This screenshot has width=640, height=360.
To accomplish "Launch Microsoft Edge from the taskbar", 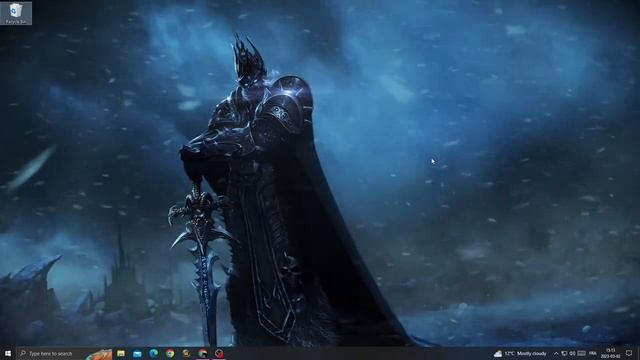I will (153, 353).
